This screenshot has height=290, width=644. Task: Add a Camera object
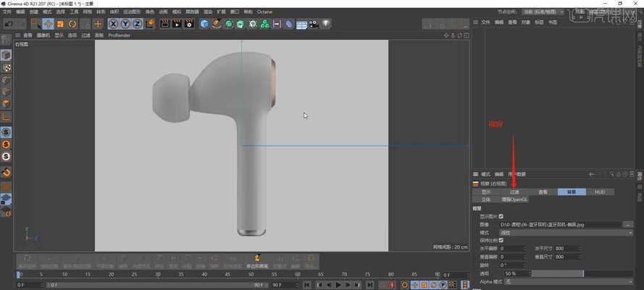[314, 24]
